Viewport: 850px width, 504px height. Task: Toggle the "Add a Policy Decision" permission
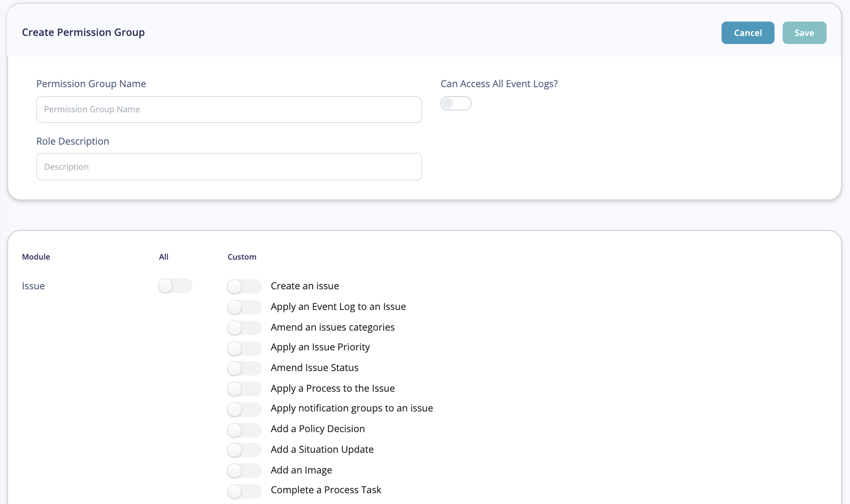pos(244,430)
